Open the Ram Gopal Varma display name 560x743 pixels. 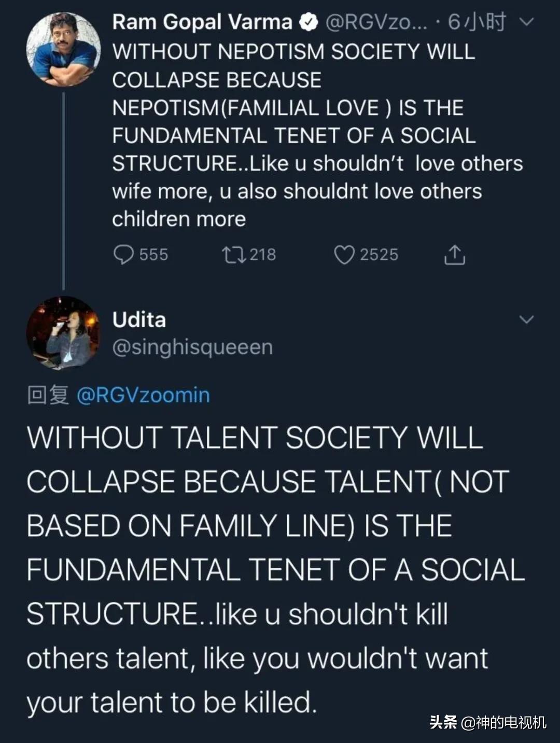tap(202, 22)
